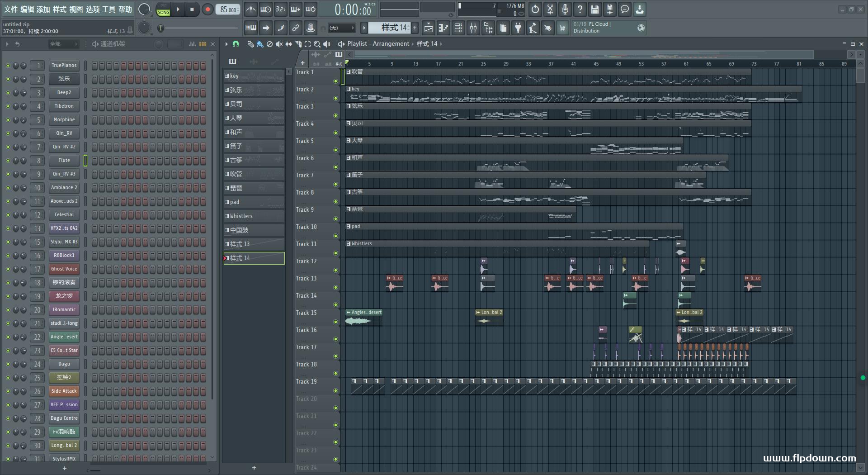Open the content library download icon
This screenshot has height=475, width=868.
point(640,9)
